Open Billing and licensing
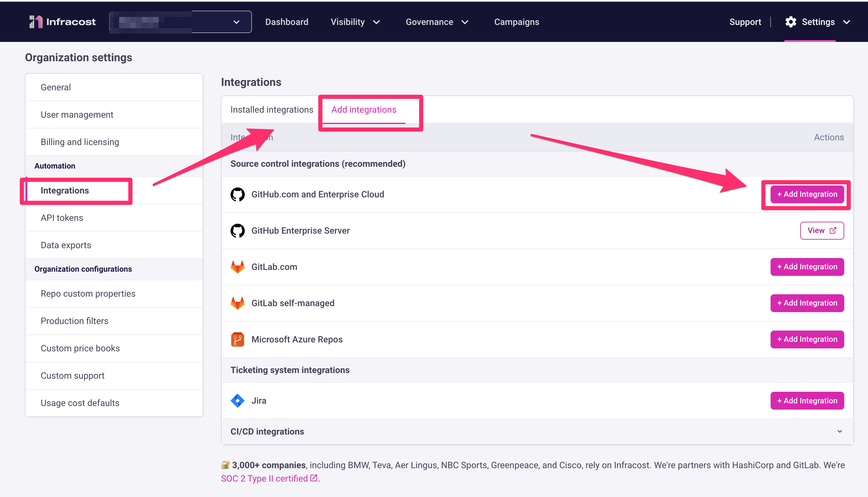The image size is (868, 497). (x=114, y=142)
